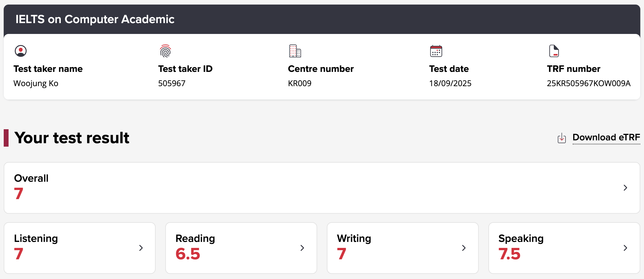644x279 pixels.
Task: Open the Reading 6.5 score card
Action: (241, 248)
